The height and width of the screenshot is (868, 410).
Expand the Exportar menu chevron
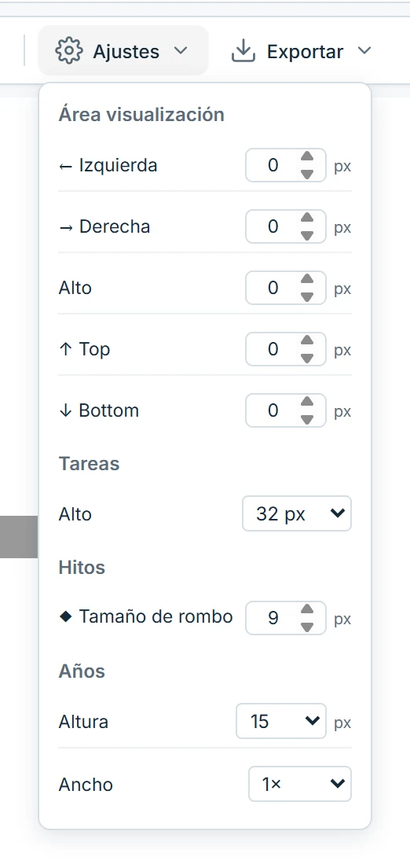[364, 51]
